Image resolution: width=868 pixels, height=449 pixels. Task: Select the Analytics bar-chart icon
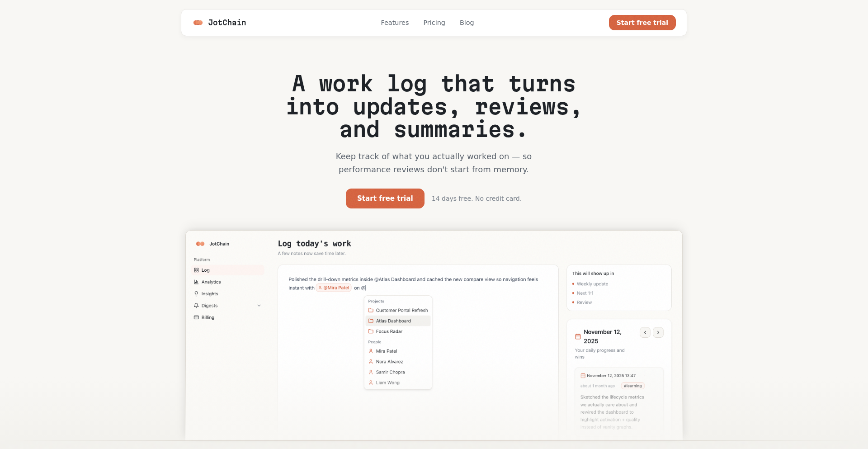(x=196, y=282)
